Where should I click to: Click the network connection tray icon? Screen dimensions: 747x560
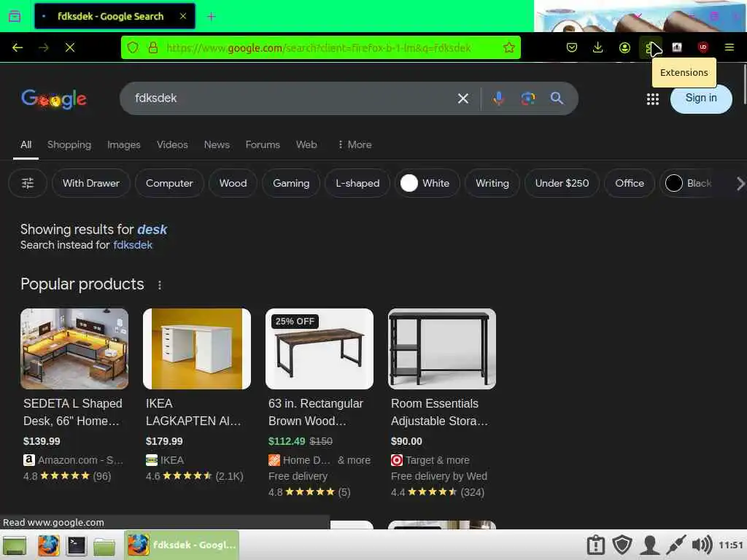676,545
